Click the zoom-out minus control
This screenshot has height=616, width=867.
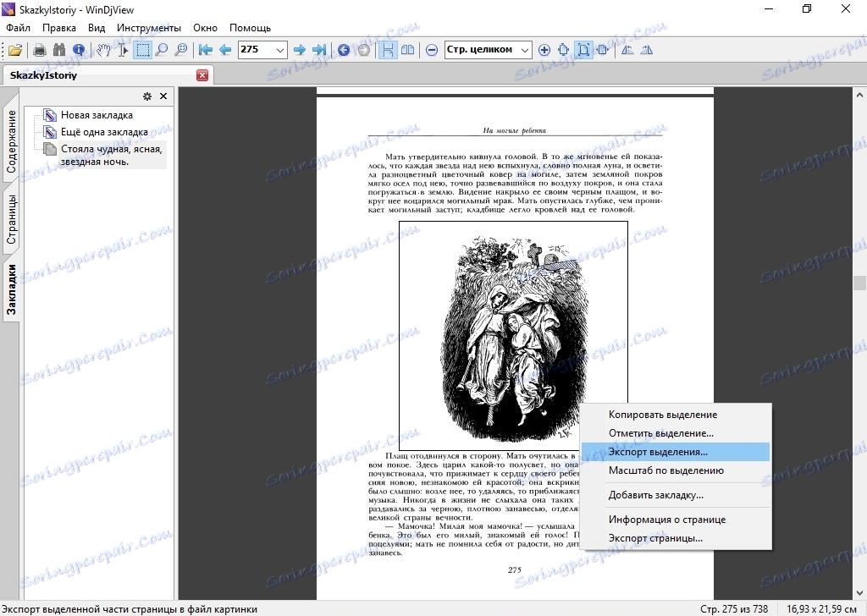pyautogui.click(x=432, y=50)
